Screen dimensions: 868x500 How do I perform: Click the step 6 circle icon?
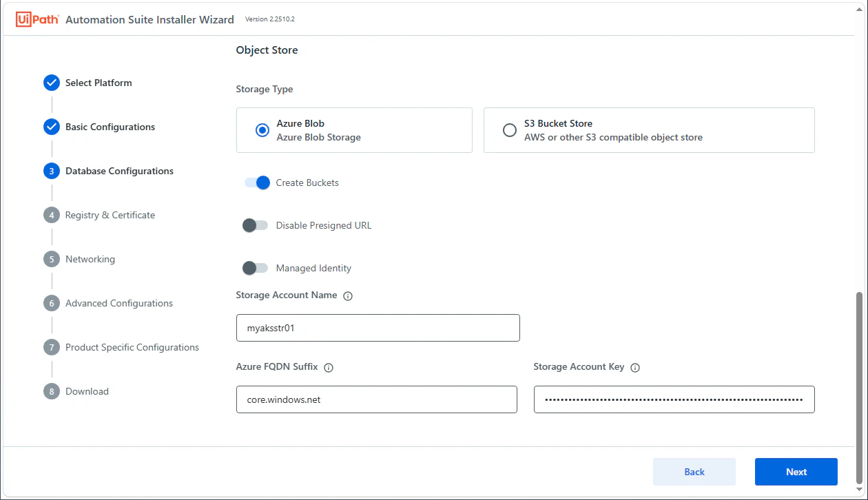[x=52, y=303]
